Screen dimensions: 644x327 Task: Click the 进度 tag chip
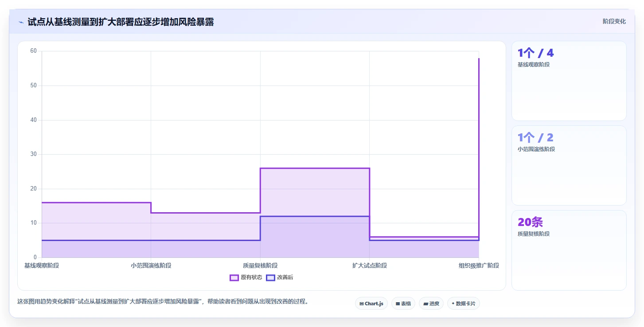coord(431,304)
